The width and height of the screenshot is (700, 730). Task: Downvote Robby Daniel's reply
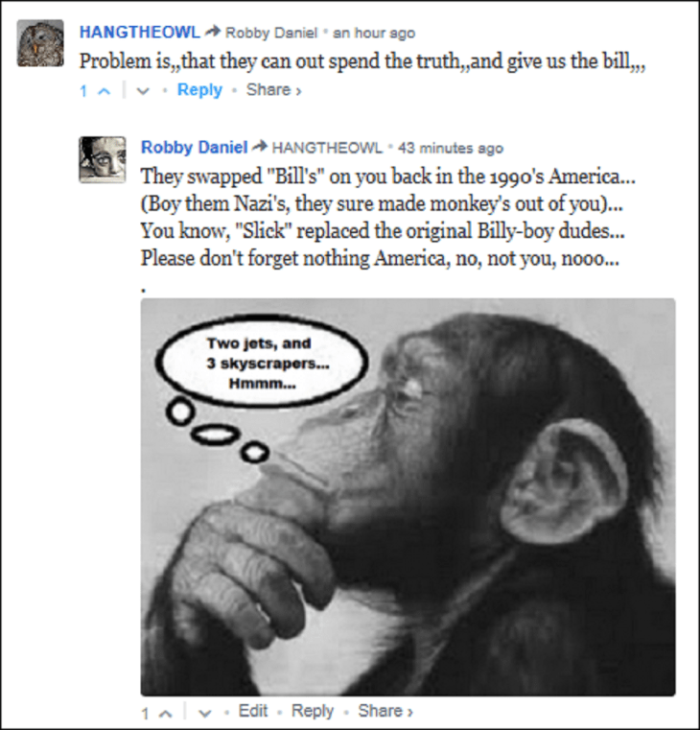coord(205,713)
